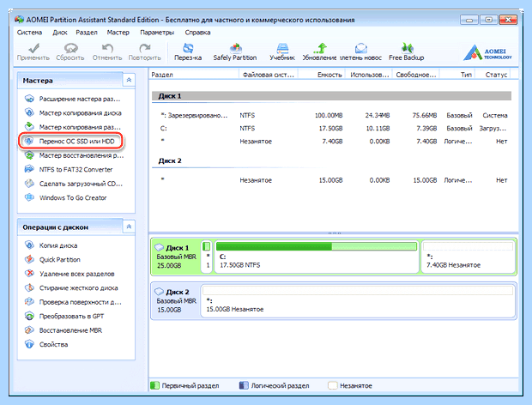Select the 15.00GB Незанятое row on Диск 2

[331, 180]
